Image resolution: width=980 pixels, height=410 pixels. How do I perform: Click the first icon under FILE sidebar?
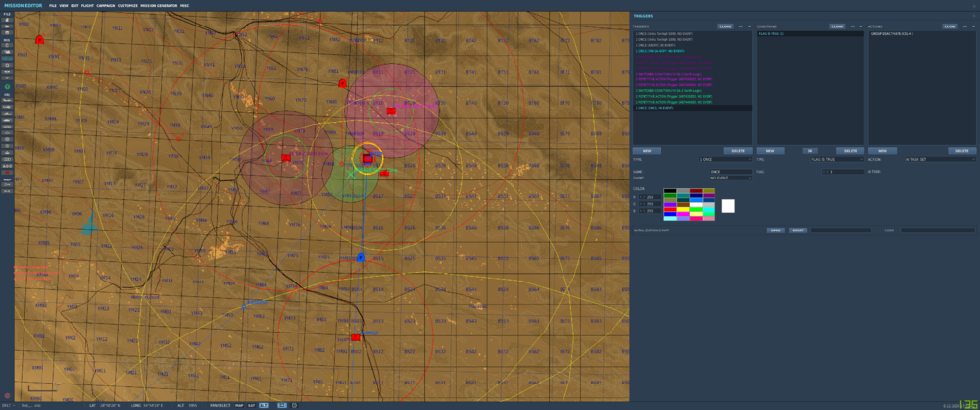click(7, 22)
